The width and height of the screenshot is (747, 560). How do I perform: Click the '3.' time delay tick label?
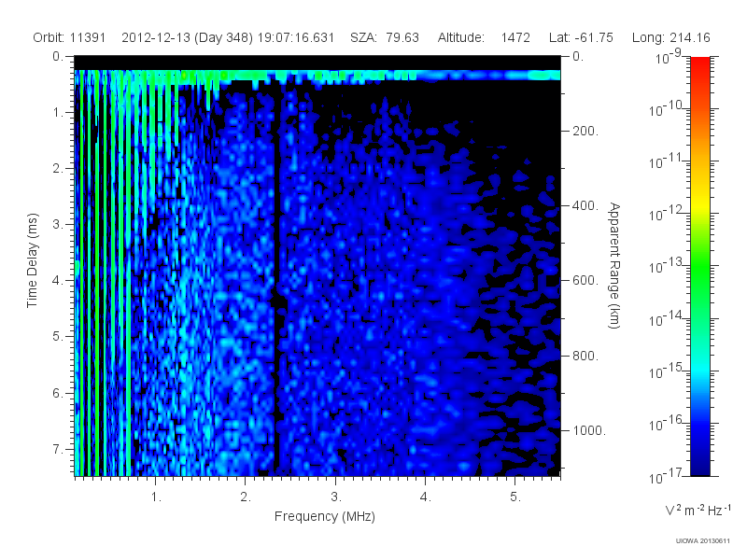coord(58,224)
